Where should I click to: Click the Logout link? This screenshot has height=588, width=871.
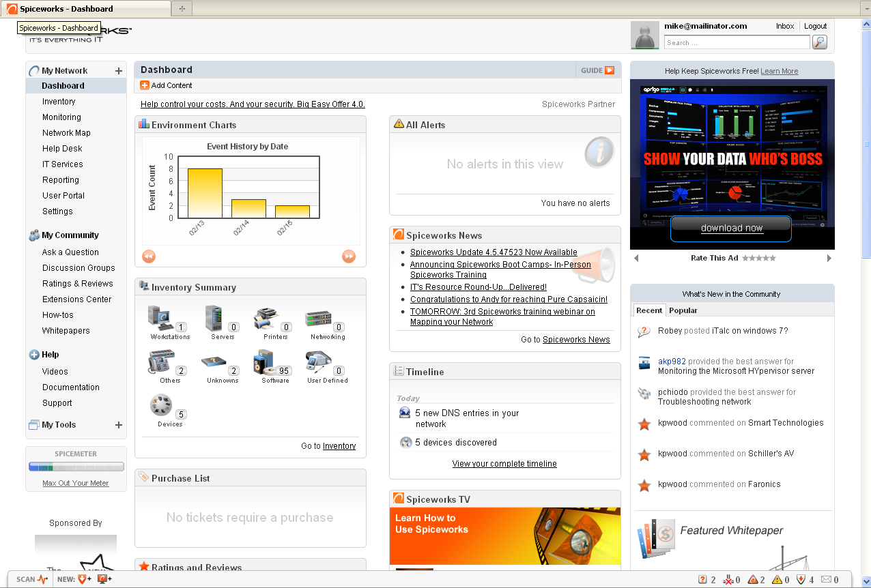[815, 26]
